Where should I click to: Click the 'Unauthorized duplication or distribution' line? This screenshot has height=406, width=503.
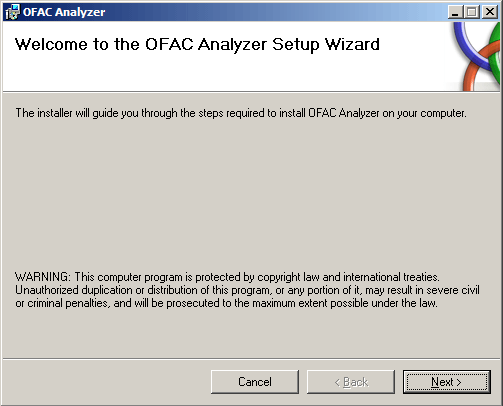[x=247, y=290]
